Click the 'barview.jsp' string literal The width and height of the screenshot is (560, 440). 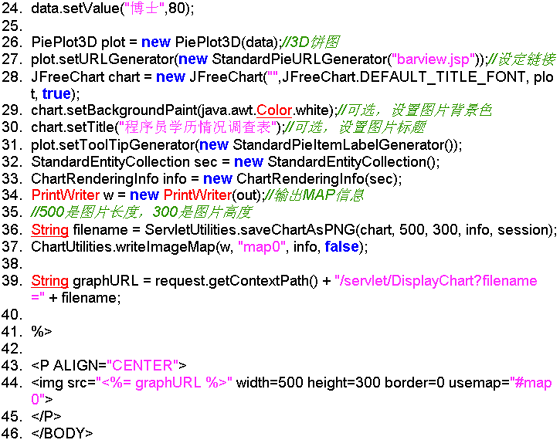point(433,59)
